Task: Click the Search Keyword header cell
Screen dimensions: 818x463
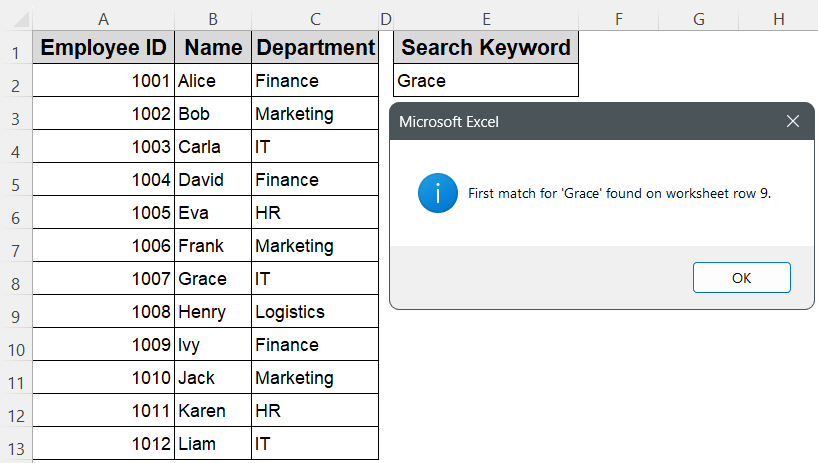Action: click(486, 48)
